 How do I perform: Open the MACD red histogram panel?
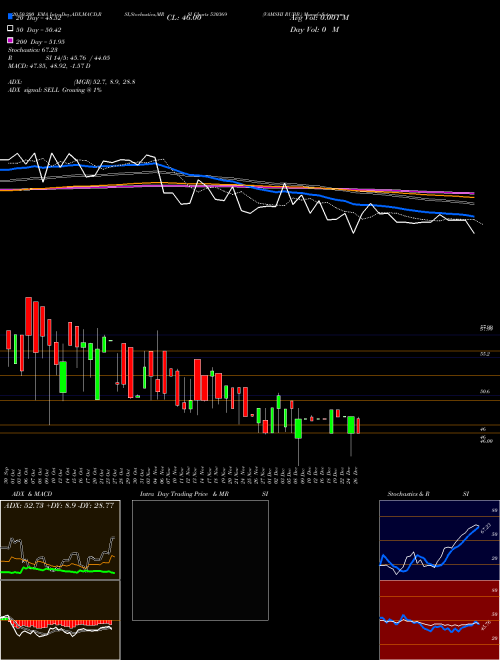60,620
